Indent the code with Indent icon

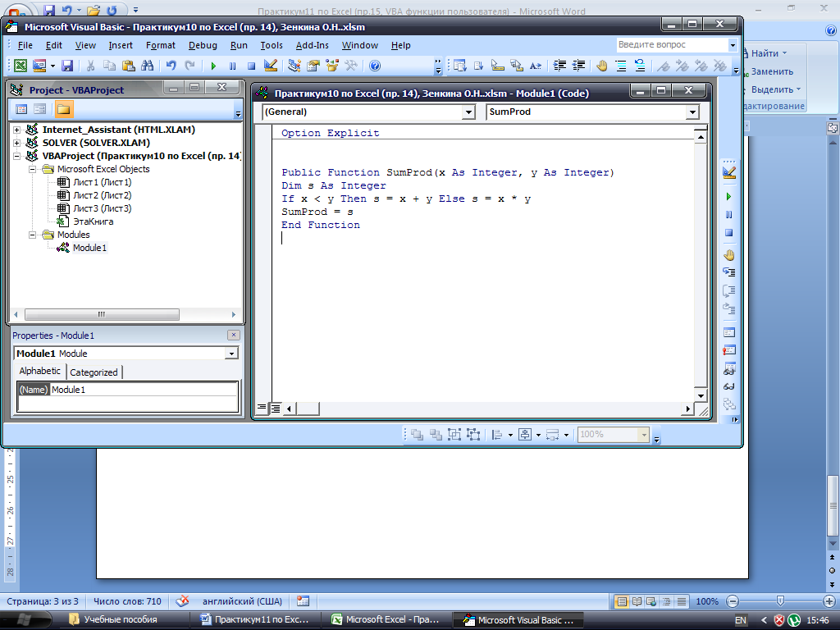559,66
